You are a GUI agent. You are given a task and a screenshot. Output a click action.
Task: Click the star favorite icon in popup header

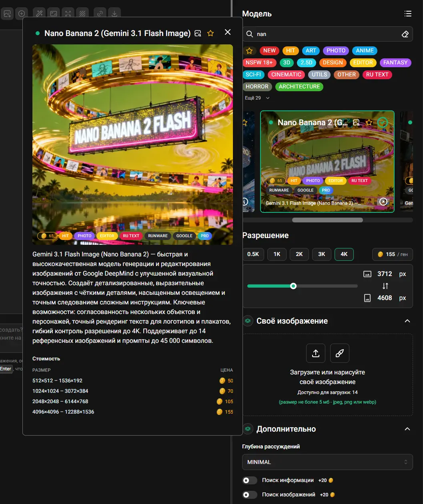[x=210, y=33]
